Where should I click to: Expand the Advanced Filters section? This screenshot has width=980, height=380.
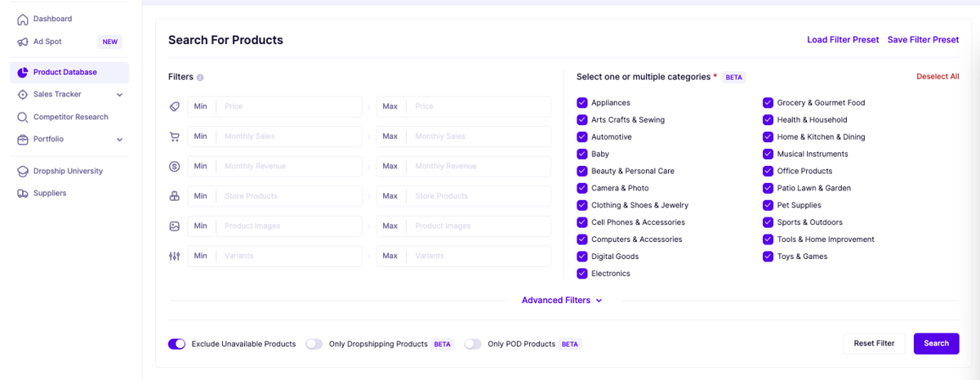click(x=562, y=300)
